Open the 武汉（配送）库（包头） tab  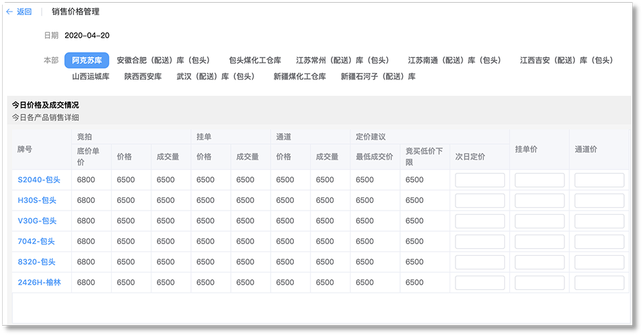[x=216, y=77]
